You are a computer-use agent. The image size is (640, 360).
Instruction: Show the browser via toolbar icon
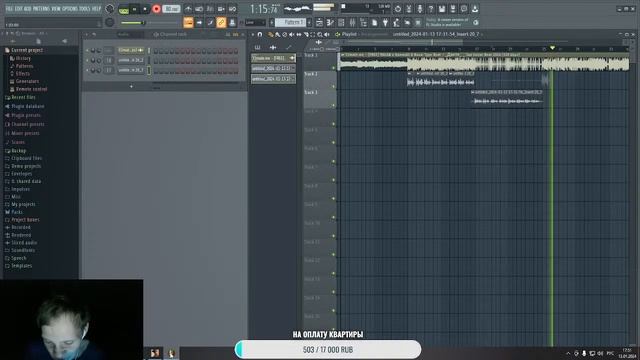[363, 23]
